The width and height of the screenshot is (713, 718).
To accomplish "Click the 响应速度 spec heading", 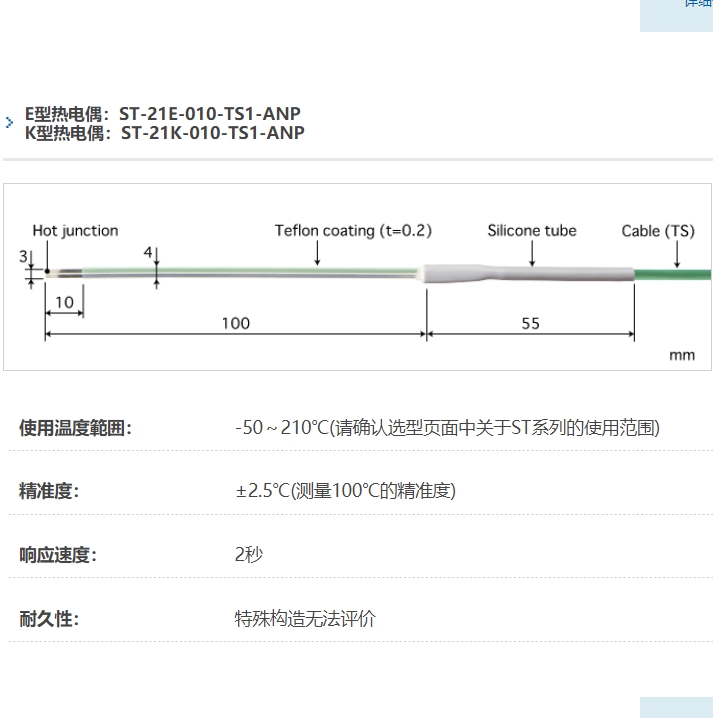I will coord(58,555).
